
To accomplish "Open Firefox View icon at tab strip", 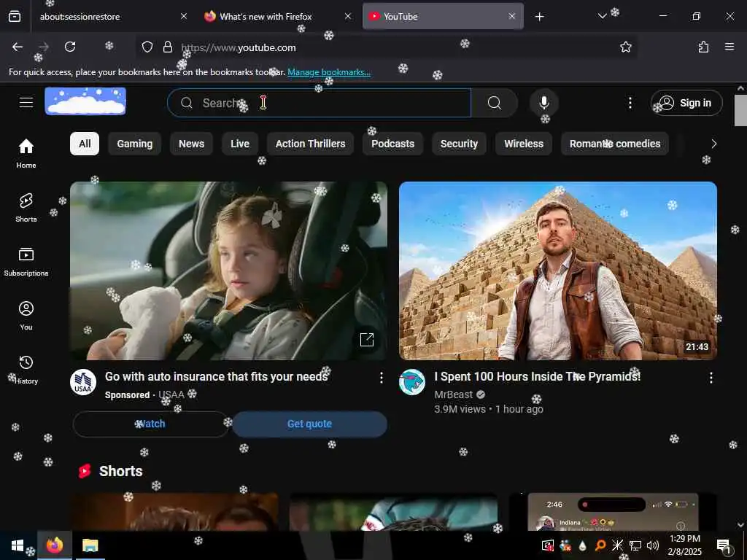I will (x=15, y=16).
